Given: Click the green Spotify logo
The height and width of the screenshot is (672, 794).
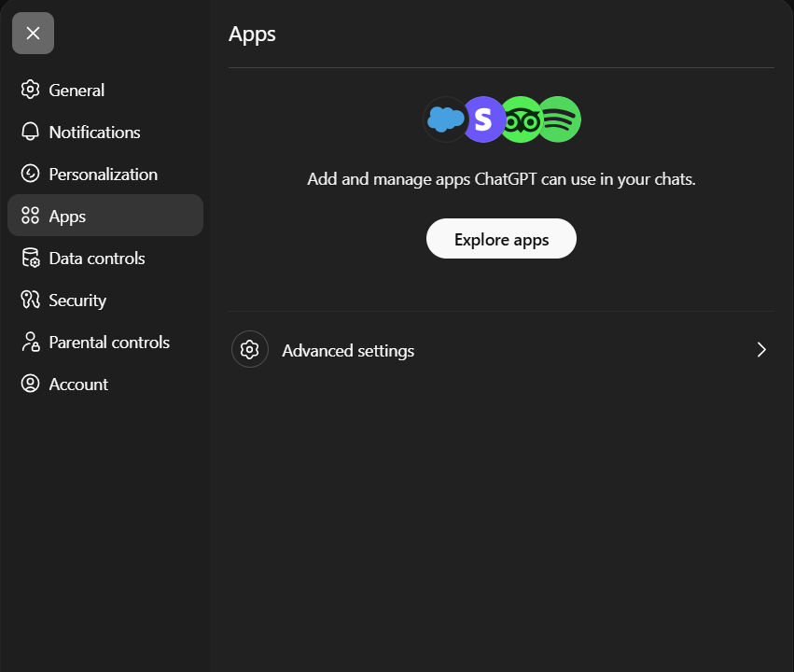Looking at the screenshot, I should point(560,119).
